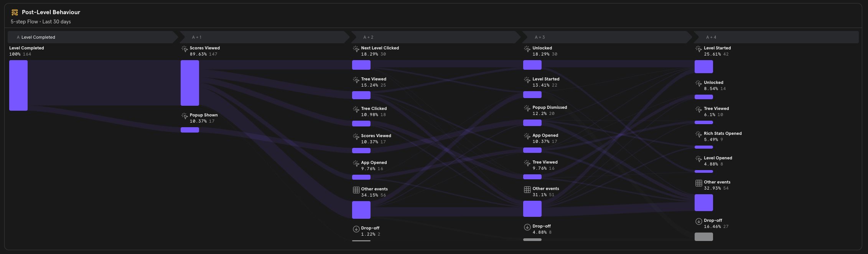Click the 8.54% 14 value under Unlocked
This screenshot has width=868, height=254.
715,88
